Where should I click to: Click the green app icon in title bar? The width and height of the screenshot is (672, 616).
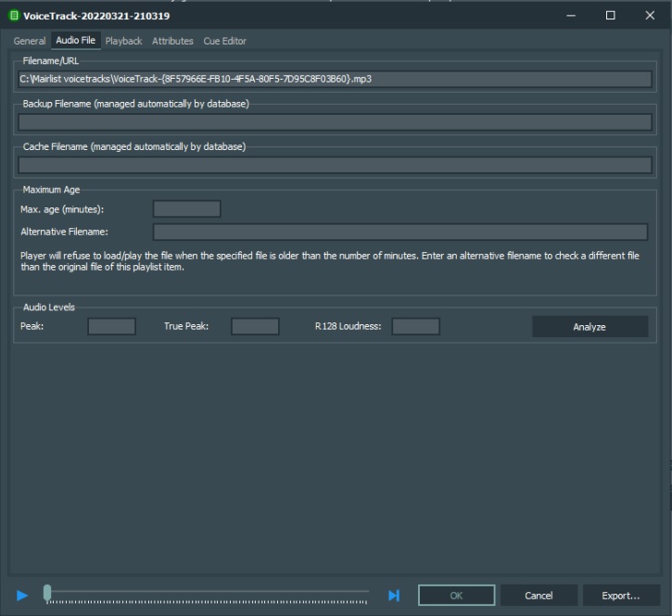point(14,16)
